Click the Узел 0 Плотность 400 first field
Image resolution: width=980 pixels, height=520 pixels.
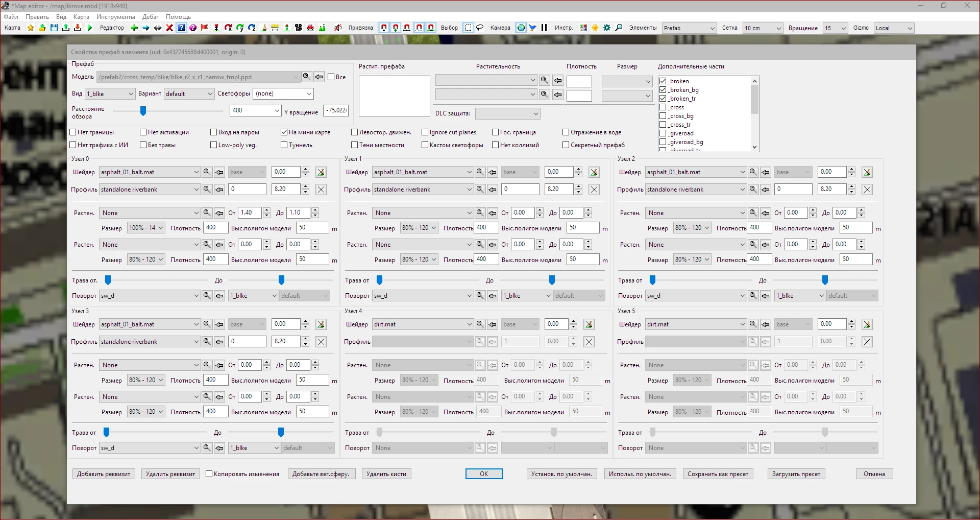coord(215,228)
